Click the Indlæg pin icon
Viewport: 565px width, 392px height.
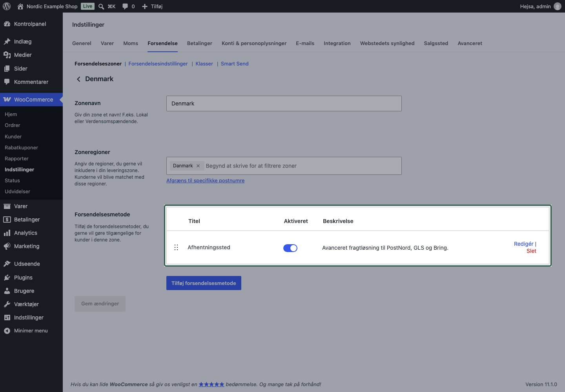(x=7, y=42)
